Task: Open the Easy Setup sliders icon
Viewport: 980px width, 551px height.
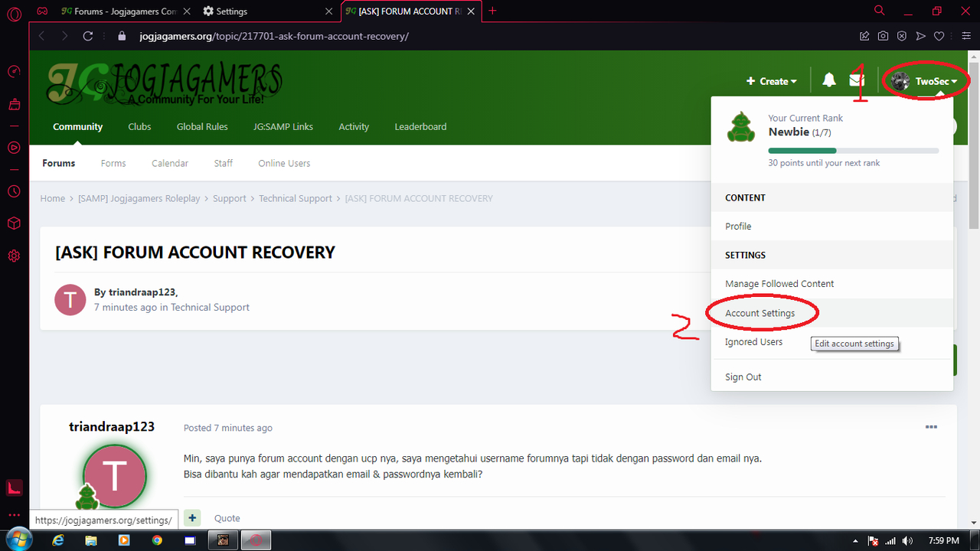Action: (966, 36)
